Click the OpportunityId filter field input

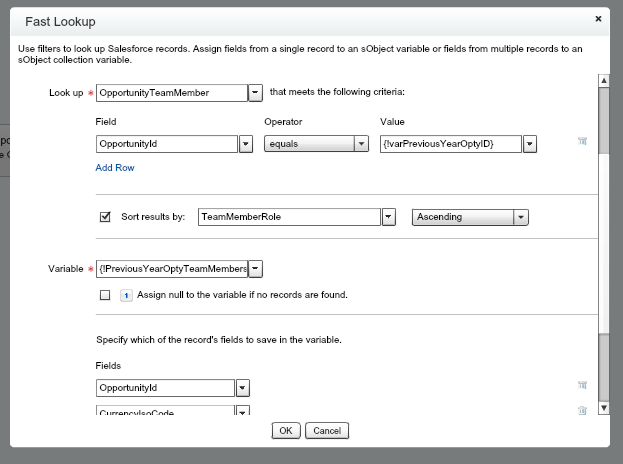pos(166,144)
